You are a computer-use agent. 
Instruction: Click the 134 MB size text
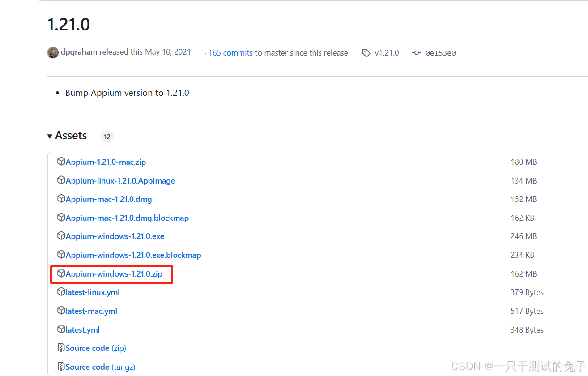(524, 181)
